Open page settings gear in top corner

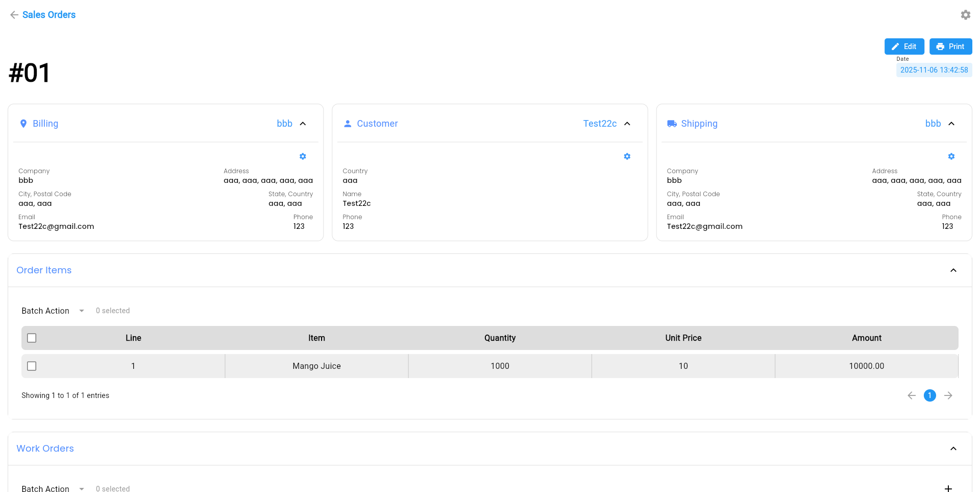click(965, 15)
